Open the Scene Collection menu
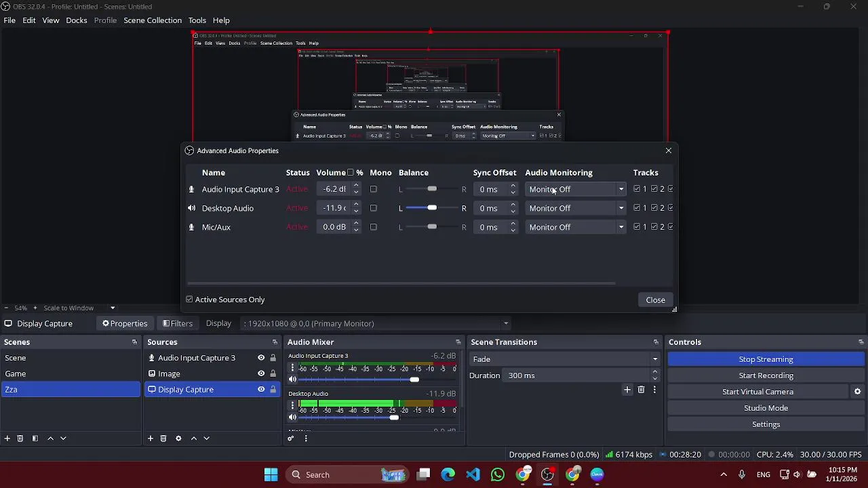Screen dimensions: 868x488 point(153,20)
